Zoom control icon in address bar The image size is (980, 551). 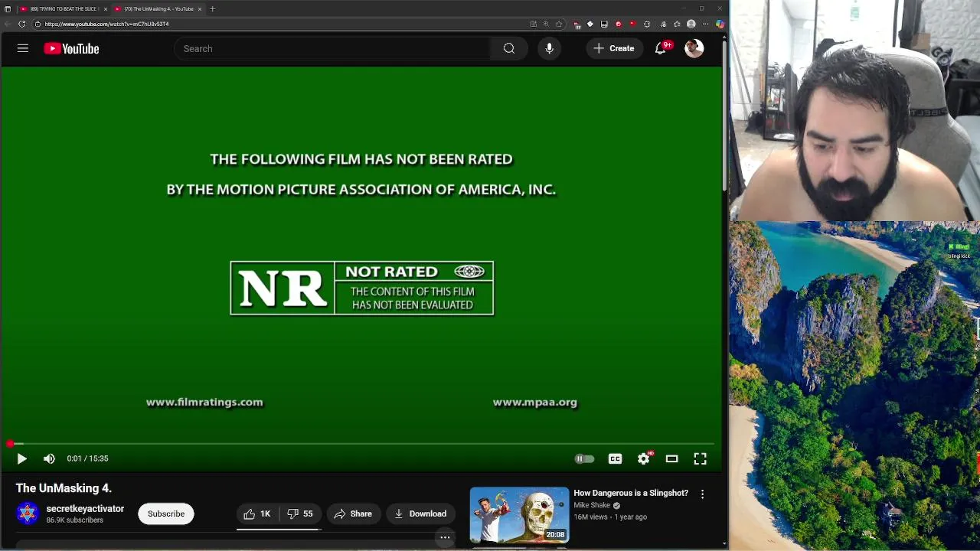546,24
